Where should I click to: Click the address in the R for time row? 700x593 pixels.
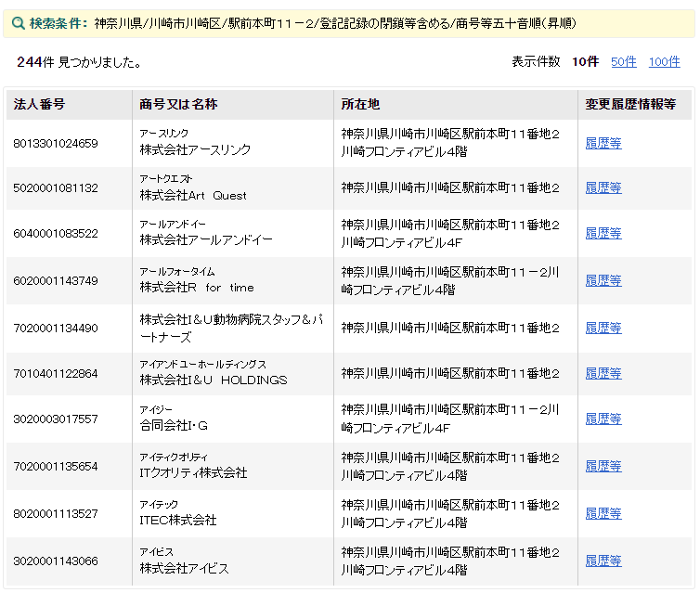coord(450,280)
